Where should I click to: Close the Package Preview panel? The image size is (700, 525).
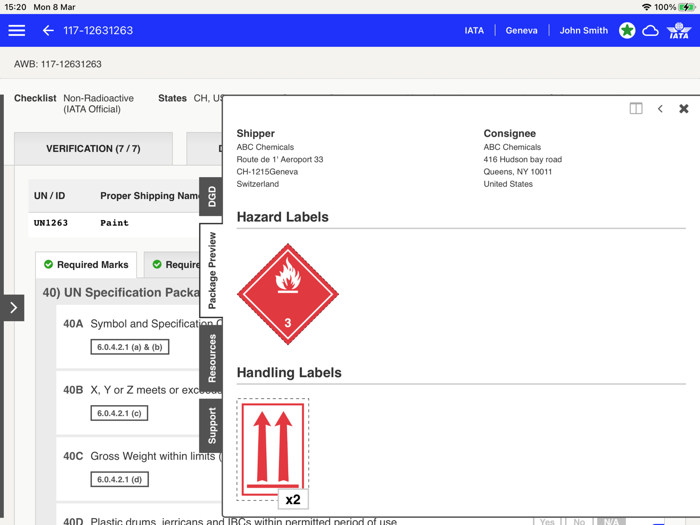[x=683, y=108]
